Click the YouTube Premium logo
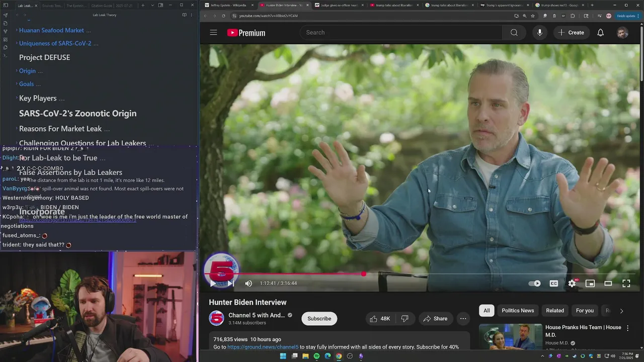The width and height of the screenshot is (644, 362). tap(246, 33)
